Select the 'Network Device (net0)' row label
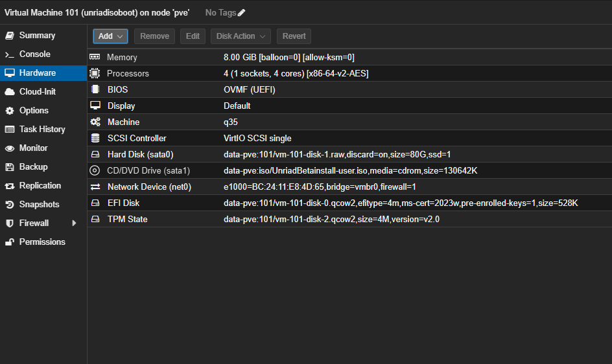The width and height of the screenshot is (612, 364). 150,187
